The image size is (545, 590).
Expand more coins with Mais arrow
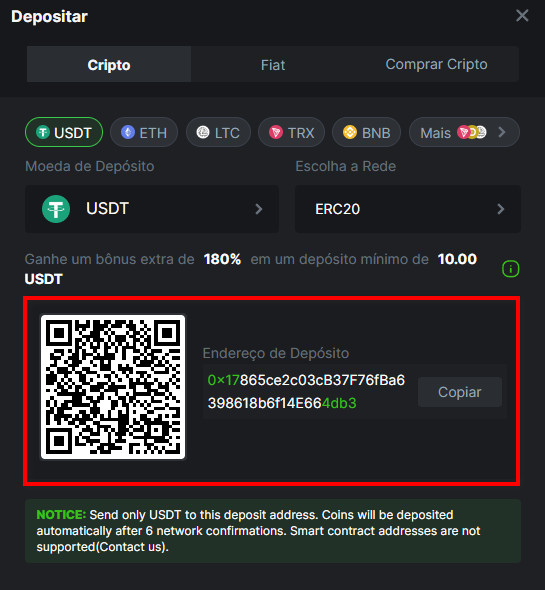[501, 132]
